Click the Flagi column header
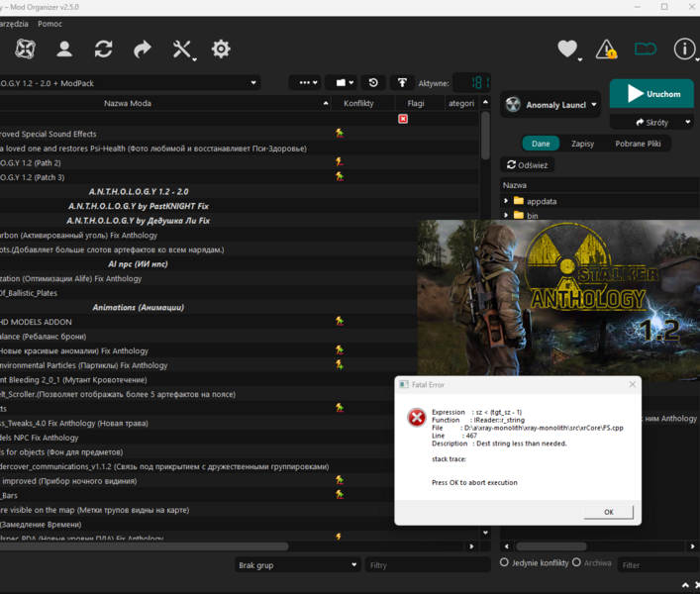The width and height of the screenshot is (700, 594). pos(415,103)
